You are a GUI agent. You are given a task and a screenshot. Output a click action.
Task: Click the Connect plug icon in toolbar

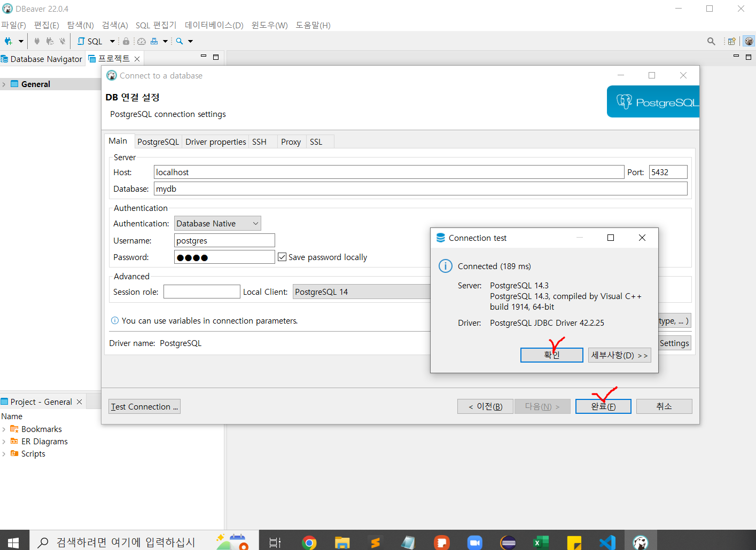pos(37,41)
